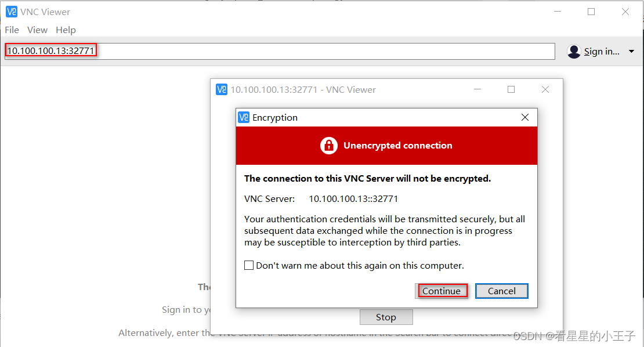Open the Help menu
644x347 pixels.
click(x=66, y=30)
